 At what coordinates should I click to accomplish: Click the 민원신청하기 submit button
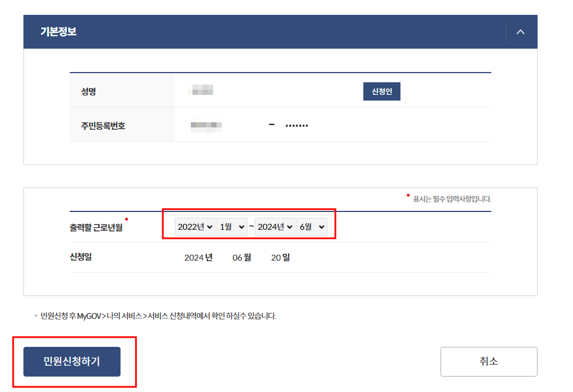point(71,362)
